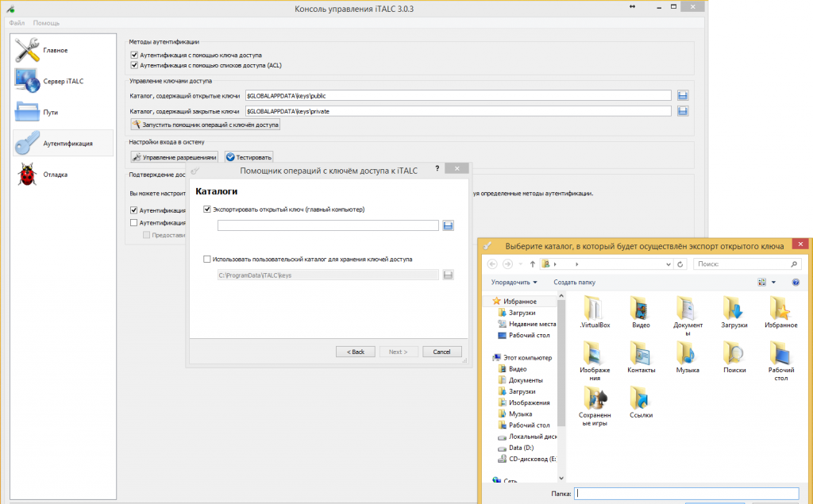This screenshot has height=504, width=813.
Task: Select the Data (D:) drive
Action: tap(515, 448)
